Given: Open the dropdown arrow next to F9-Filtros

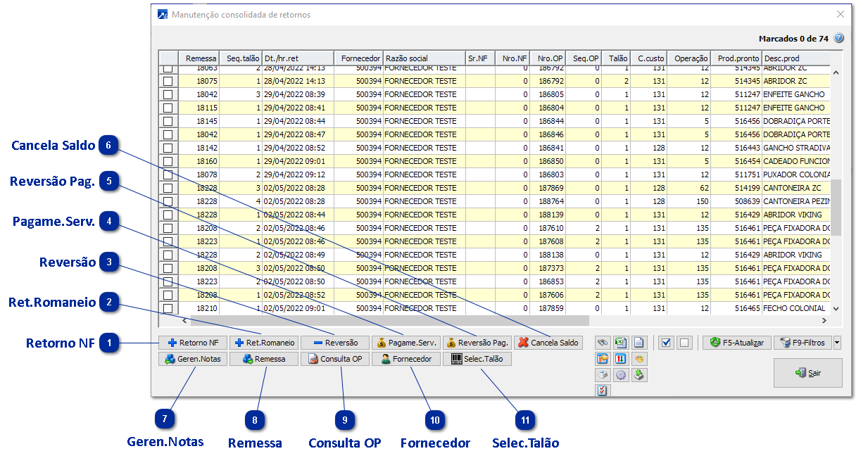Looking at the screenshot, I should [x=837, y=343].
